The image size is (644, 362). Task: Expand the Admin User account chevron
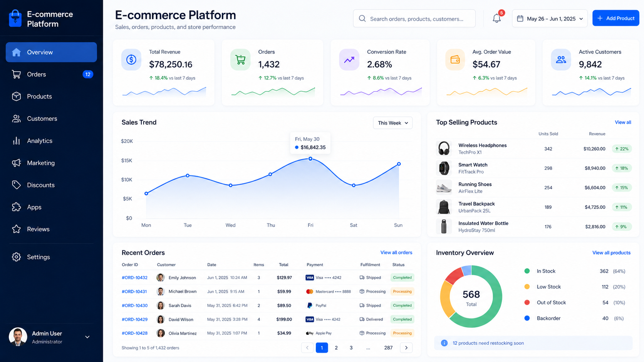click(x=87, y=337)
